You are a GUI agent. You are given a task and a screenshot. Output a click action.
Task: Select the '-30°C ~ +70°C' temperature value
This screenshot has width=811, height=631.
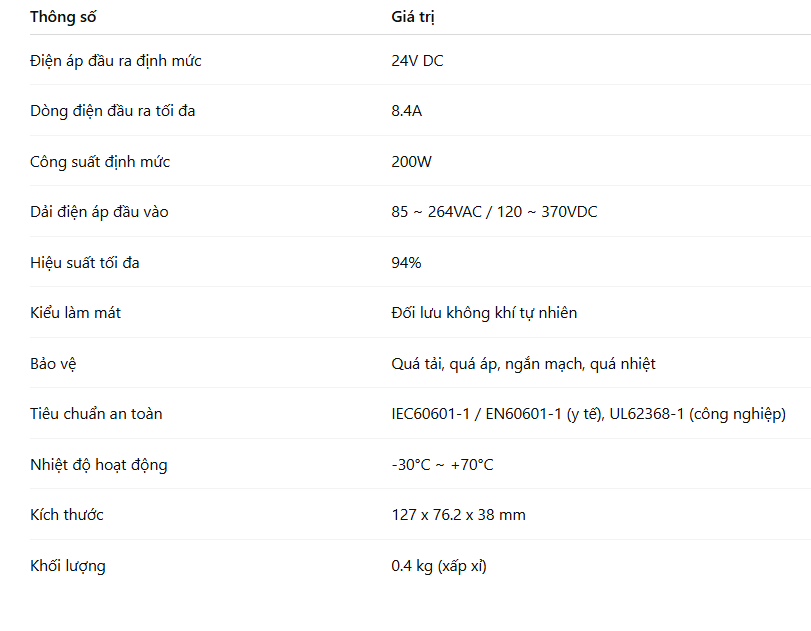(442, 465)
